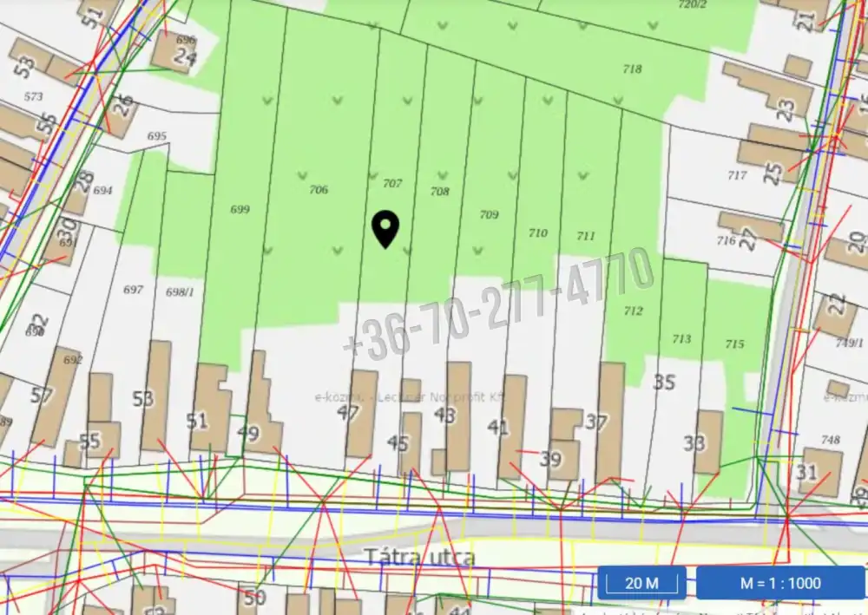
Task: Select parcel 706 on the map
Action: pos(319,190)
